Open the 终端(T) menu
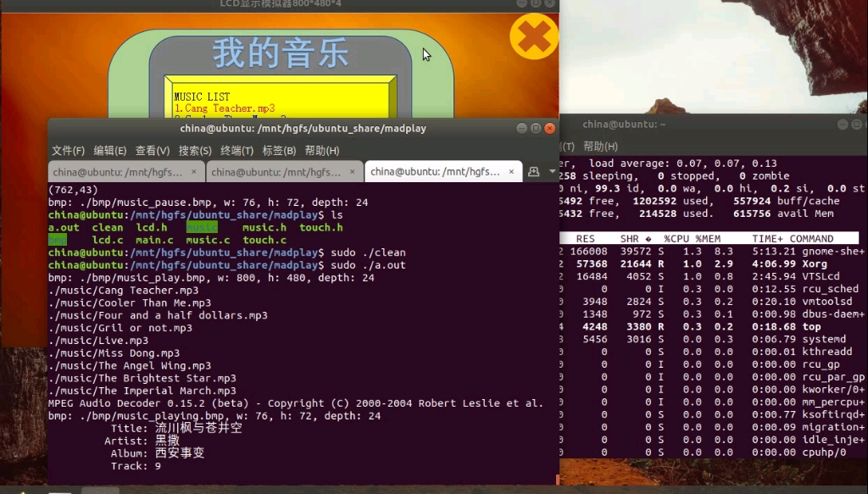The width and height of the screenshot is (868, 494). [x=237, y=151]
